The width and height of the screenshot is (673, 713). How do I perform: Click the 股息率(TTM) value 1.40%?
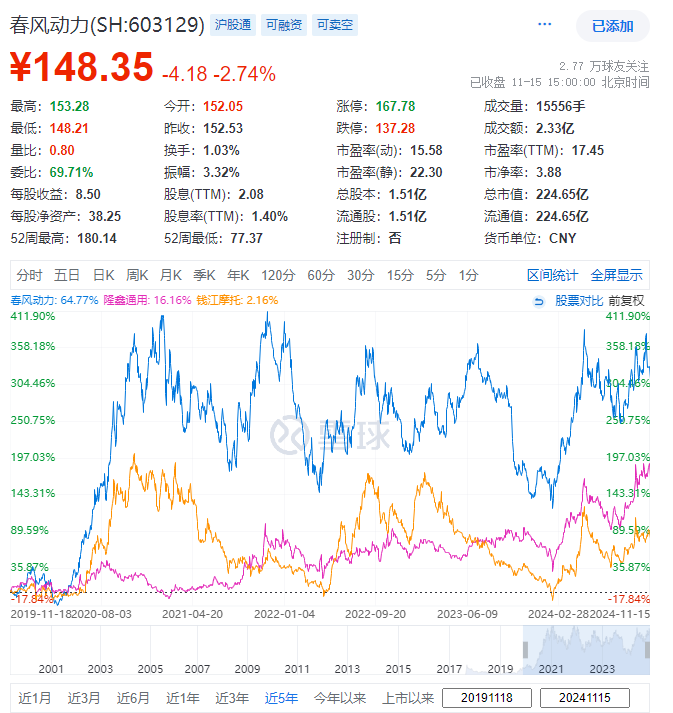tap(270, 216)
